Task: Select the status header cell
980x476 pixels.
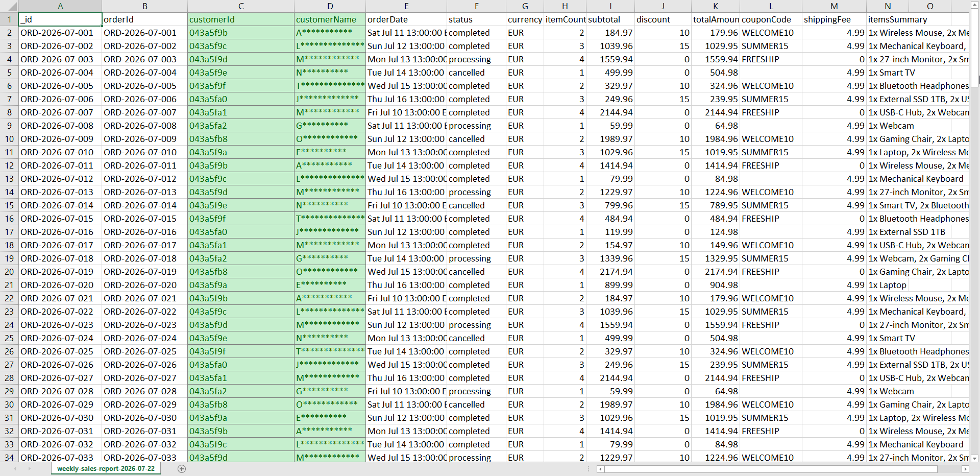Action: pos(476,19)
